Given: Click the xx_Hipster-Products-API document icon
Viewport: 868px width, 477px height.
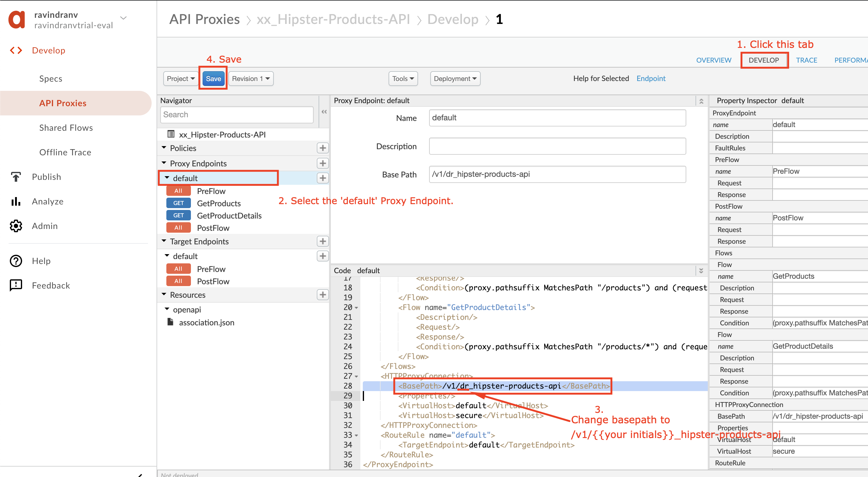Looking at the screenshot, I should click(171, 134).
